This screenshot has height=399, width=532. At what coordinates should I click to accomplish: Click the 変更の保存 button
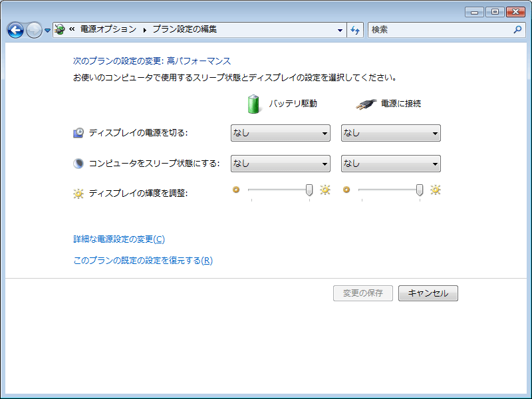[363, 293]
